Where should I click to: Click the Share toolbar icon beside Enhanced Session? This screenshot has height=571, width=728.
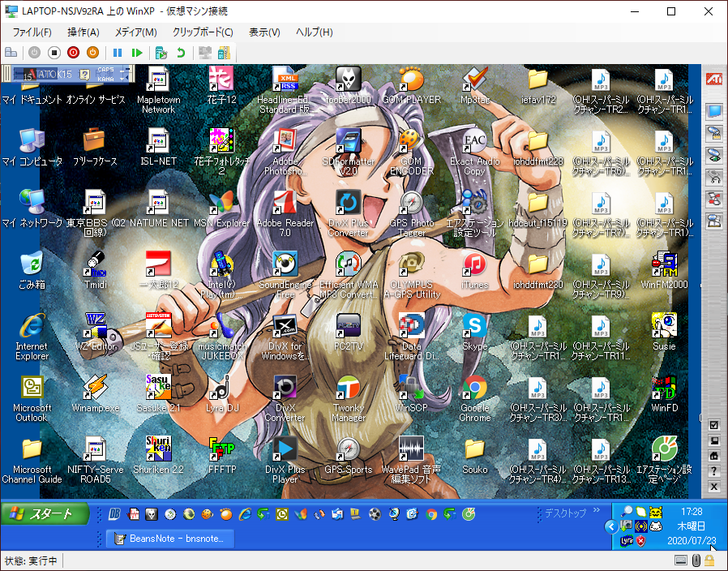[224, 53]
